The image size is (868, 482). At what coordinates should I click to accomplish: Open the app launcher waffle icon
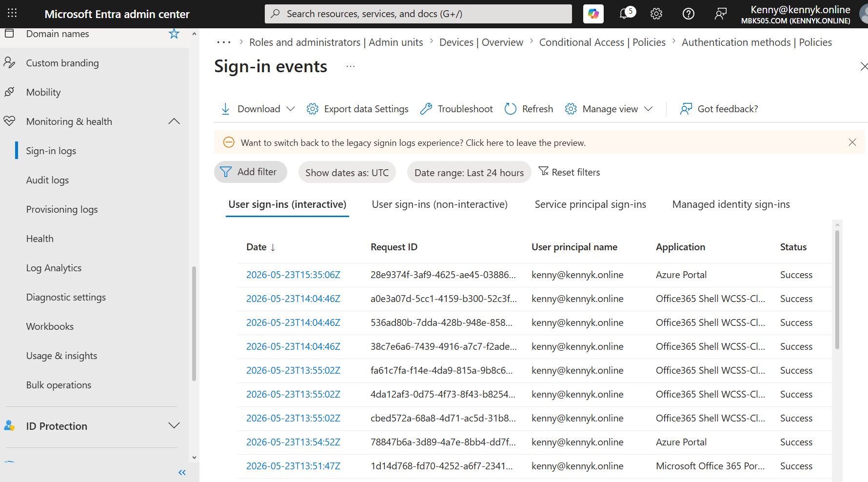click(12, 13)
